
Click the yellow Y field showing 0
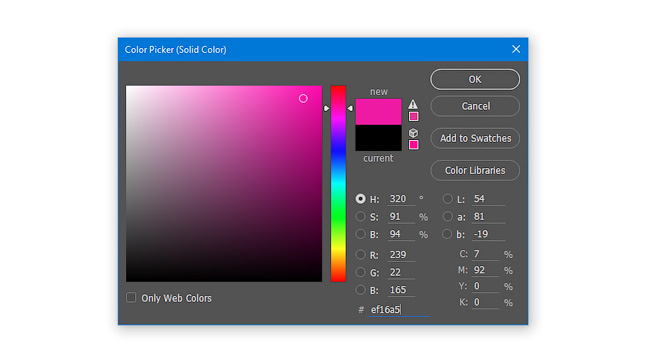485,287
